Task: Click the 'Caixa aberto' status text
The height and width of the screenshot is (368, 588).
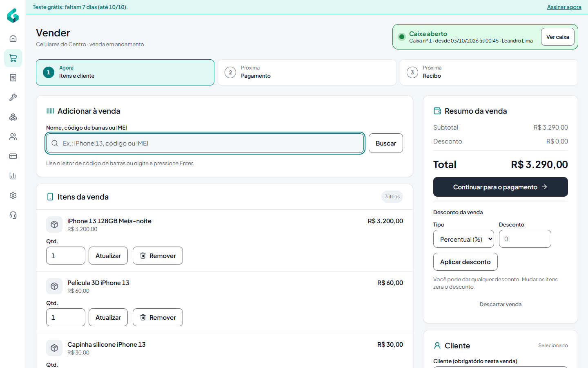Action: tap(428, 34)
